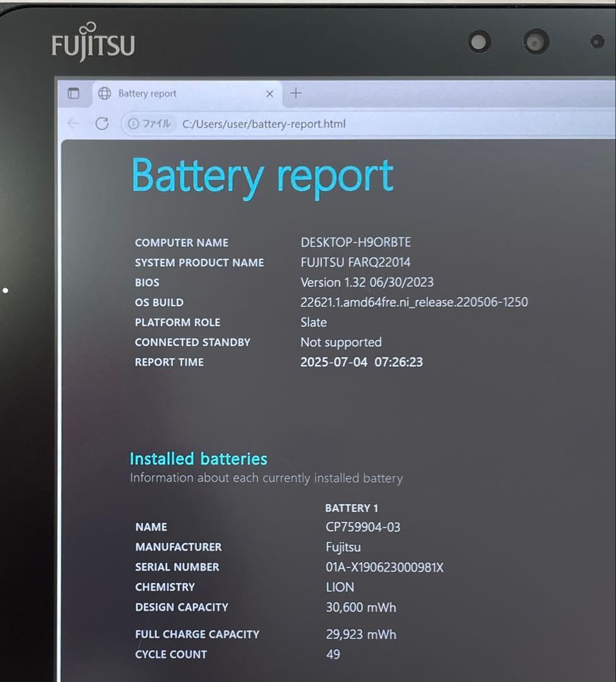Select the Battery report tab
Viewport: 616px width, 682px height.
point(187,93)
